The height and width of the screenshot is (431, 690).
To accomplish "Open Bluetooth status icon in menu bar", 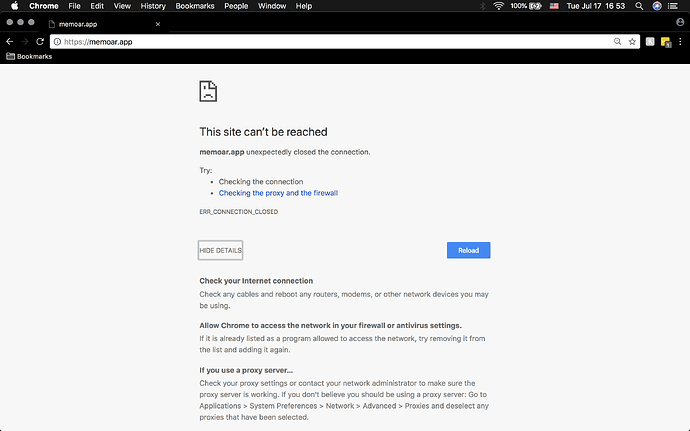I will pyautogui.click(x=483, y=6).
